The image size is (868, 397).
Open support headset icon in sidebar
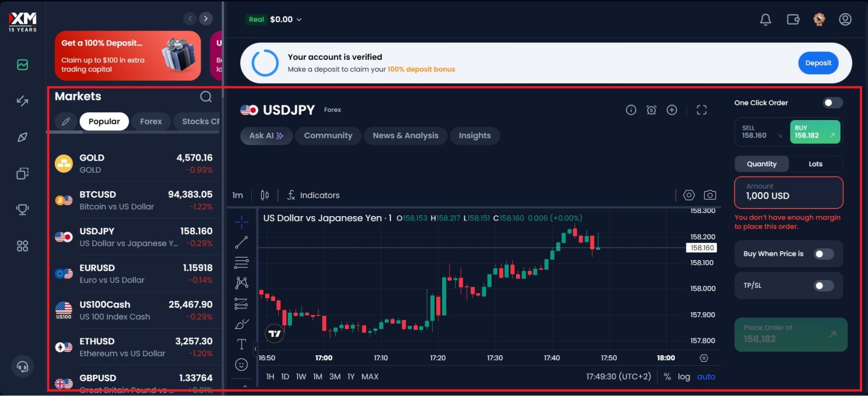click(23, 367)
